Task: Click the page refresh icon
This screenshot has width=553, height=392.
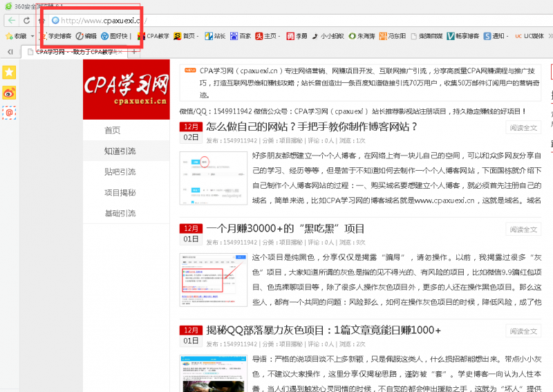Action: click(x=27, y=21)
